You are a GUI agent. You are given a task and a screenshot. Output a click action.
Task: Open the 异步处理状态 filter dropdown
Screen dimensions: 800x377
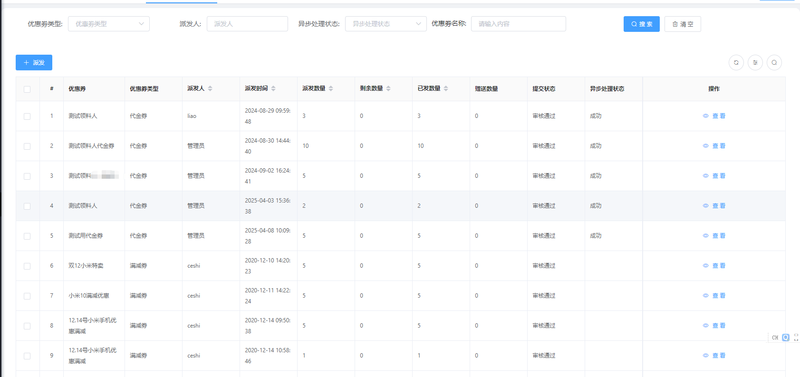pos(386,24)
